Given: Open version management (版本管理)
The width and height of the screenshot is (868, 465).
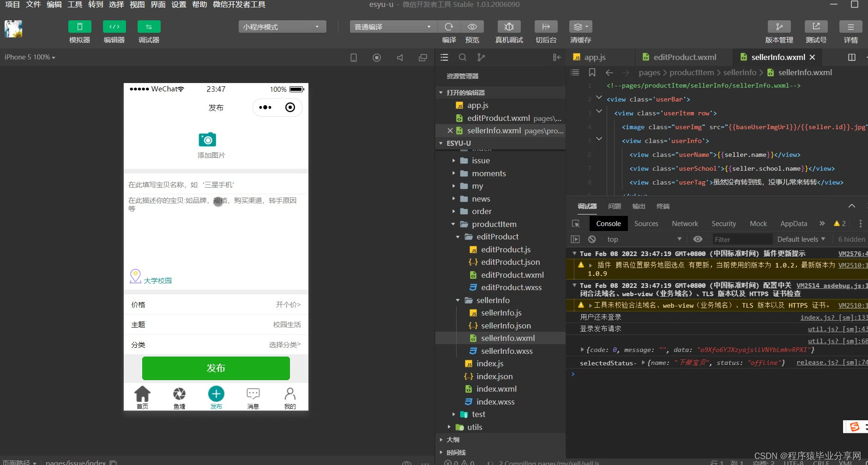Looking at the screenshot, I should pyautogui.click(x=779, y=27).
